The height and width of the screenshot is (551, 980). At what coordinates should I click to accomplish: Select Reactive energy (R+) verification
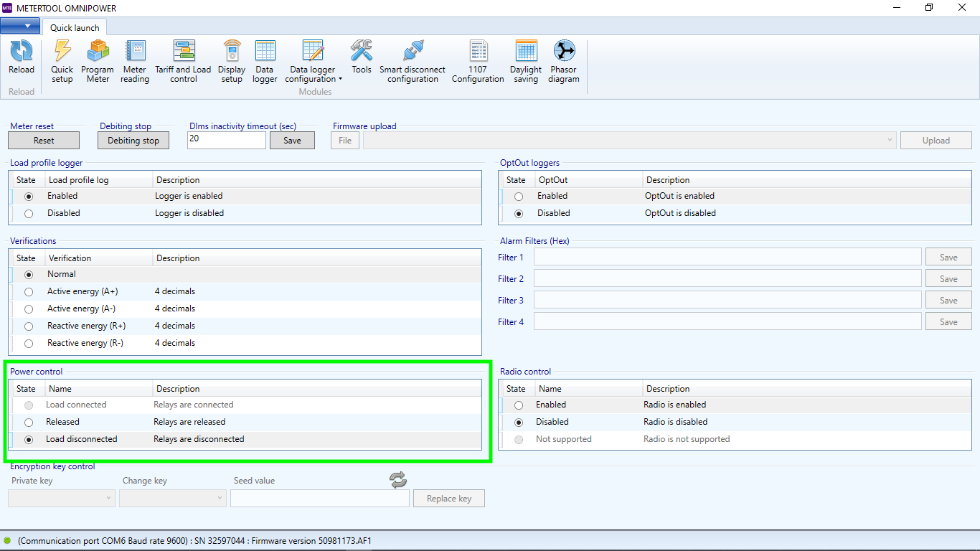[x=29, y=326]
